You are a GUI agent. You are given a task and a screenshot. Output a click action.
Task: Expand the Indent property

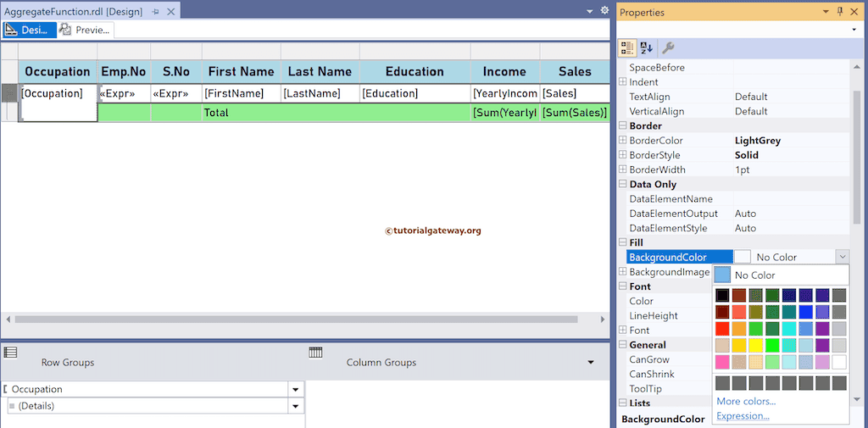point(623,82)
